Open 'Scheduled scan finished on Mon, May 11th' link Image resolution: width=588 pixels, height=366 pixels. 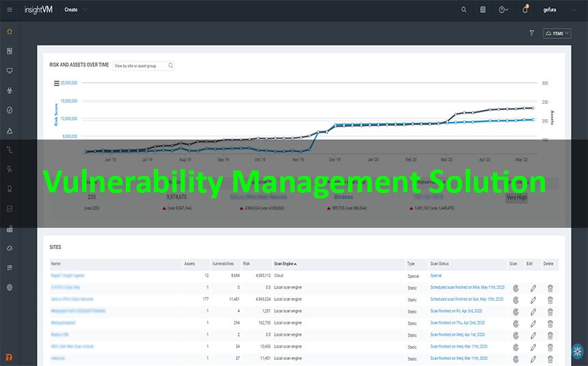pos(467,287)
